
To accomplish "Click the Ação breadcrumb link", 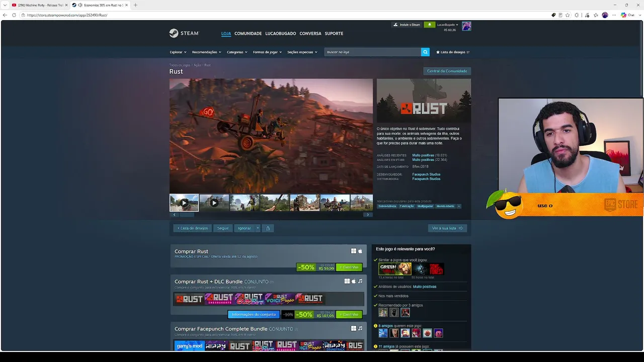I will pos(197,65).
